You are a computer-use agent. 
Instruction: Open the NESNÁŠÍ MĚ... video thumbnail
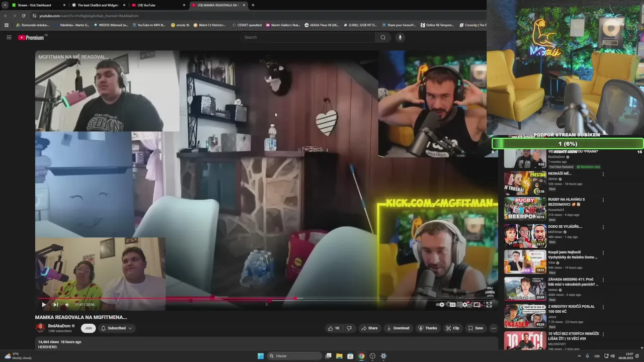tap(525, 183)
